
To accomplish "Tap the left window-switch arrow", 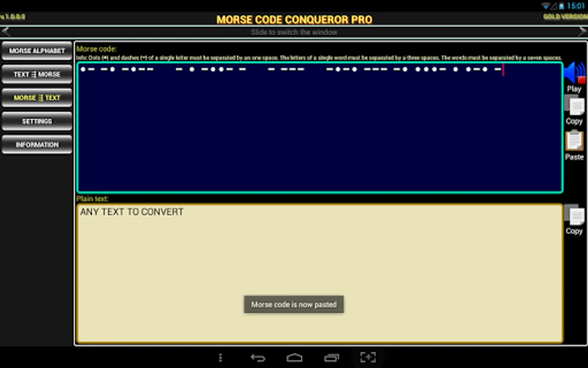I will (6, 32).
